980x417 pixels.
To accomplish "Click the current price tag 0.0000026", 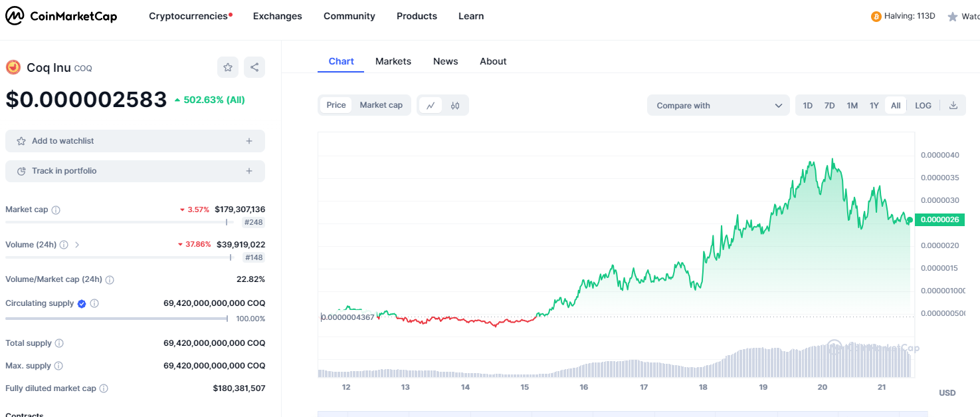I will (939, 219).
